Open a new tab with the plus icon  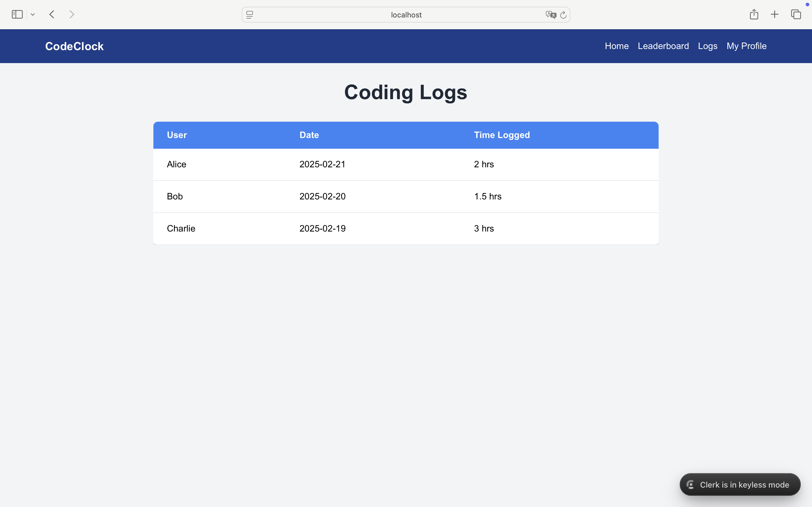[x=775, y=14]
